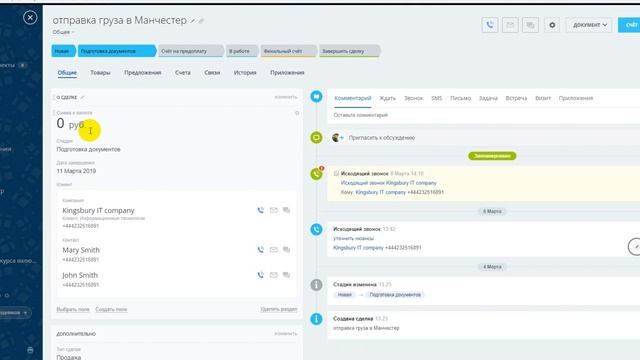Select the SMS timeline tab
Screen dimensions: 640x360
point(437,98)
